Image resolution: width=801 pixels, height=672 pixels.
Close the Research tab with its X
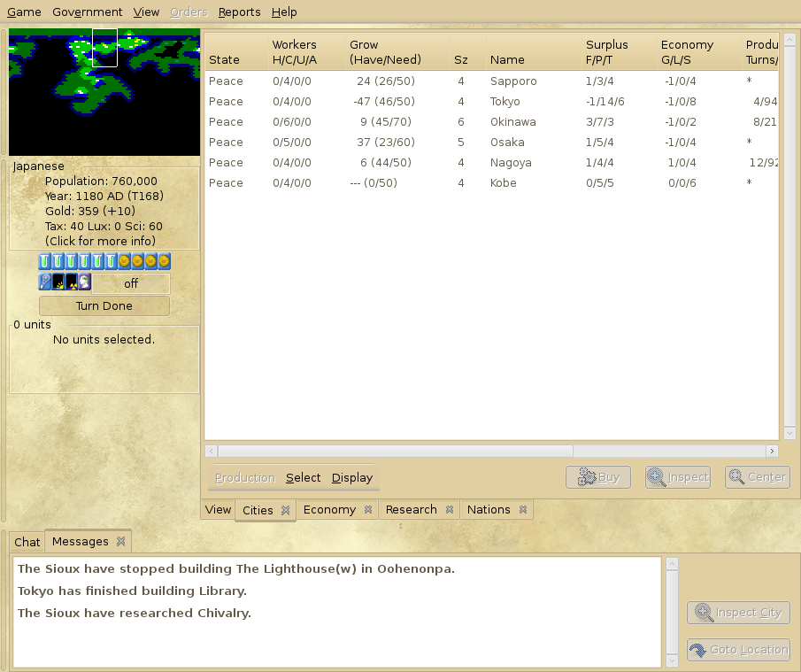450,509
